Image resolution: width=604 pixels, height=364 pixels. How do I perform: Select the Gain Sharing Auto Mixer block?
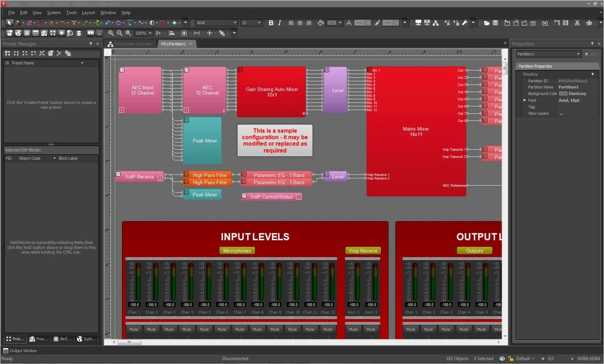click(272, 92)
